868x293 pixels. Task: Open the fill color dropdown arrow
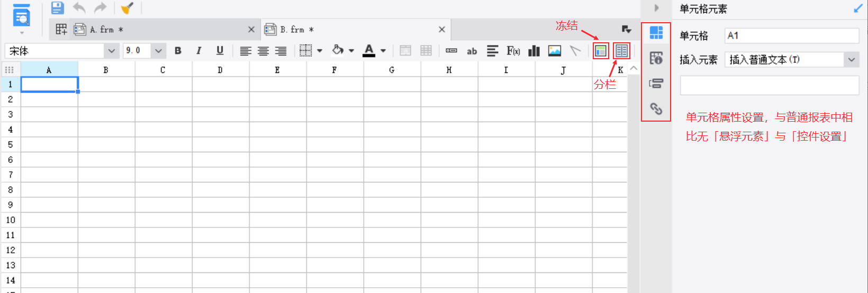351,51
